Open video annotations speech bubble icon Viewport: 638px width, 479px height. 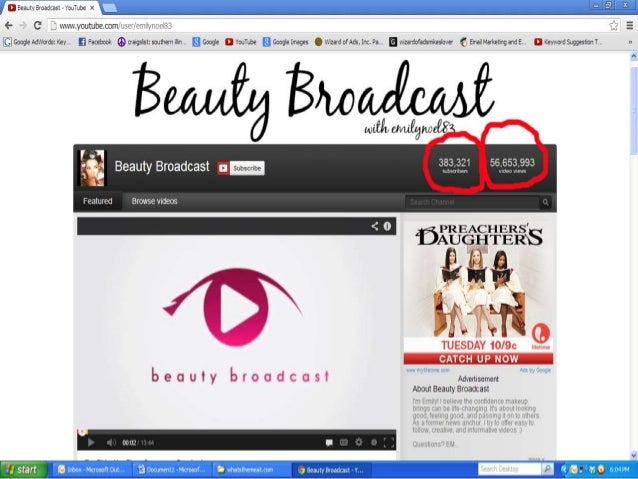click(x=329, y=443)
